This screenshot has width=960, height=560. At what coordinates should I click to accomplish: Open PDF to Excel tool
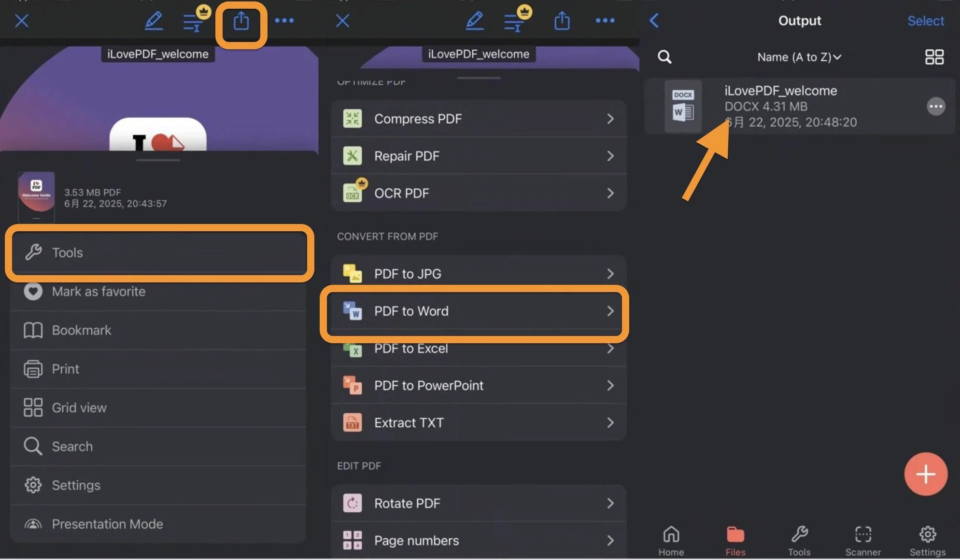(x=479, y=349)
